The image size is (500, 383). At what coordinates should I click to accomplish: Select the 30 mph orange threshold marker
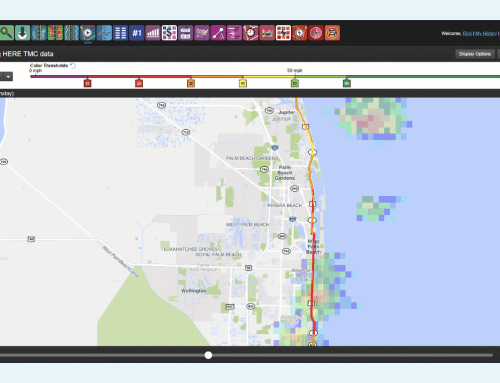tap(191, 83)
